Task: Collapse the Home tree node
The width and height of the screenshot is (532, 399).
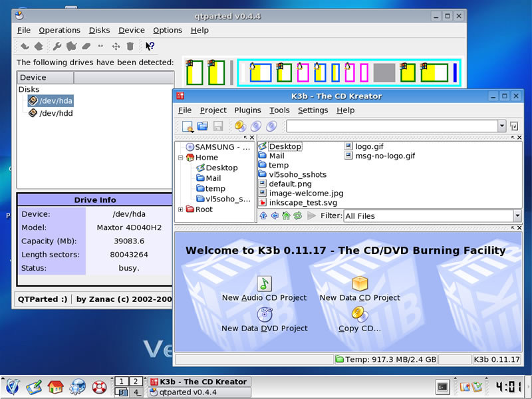Action: [181, 158]
